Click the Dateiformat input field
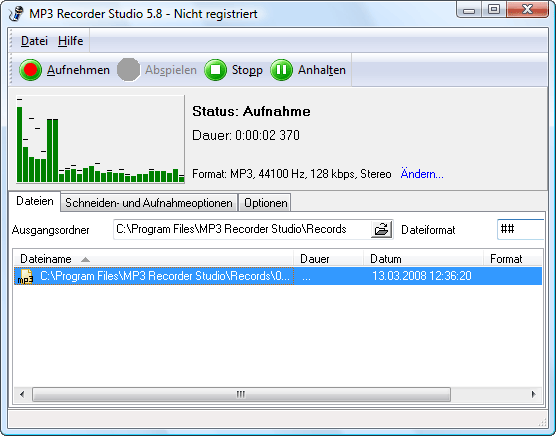The width and height of the screenshot is (556, 436). click(x=520, y=229)
